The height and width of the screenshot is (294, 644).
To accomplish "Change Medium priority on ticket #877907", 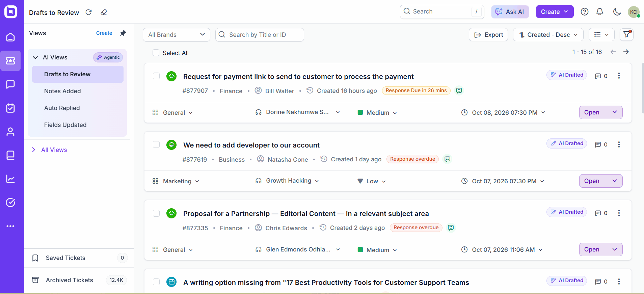I will 377,113.
